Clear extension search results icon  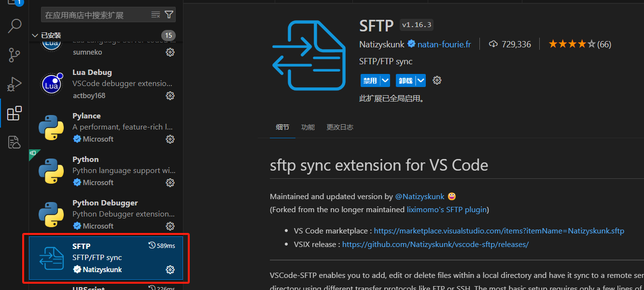pos(155,14)
